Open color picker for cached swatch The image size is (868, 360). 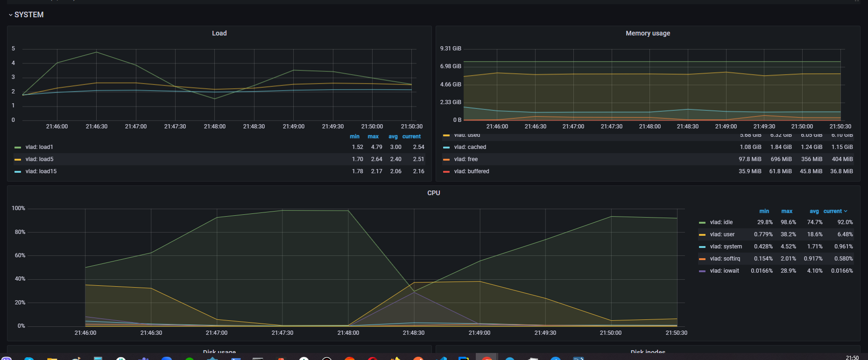[x=446, y=148]
